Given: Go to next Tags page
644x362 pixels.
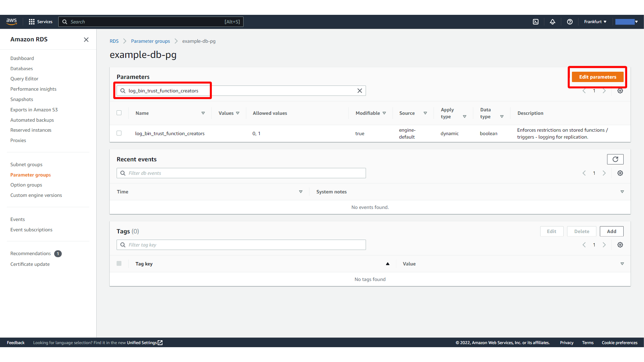Looking at the screenshot, I should click(x=604, y=245).
